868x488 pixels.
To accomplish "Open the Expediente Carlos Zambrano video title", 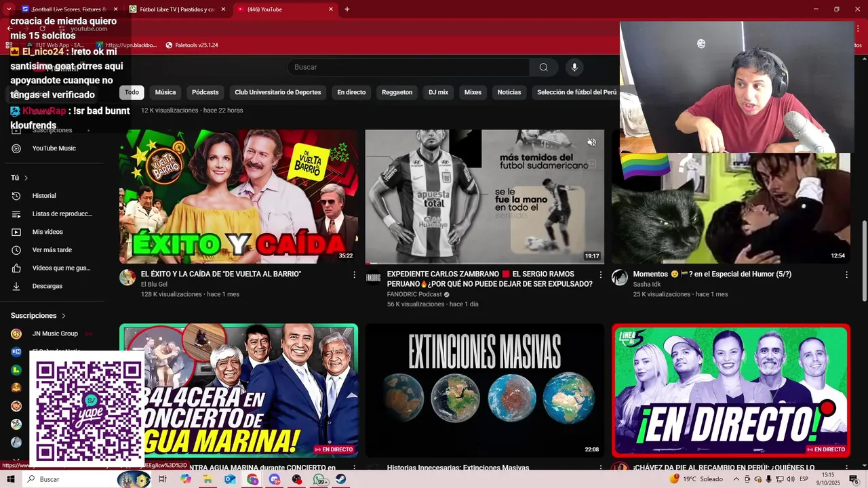I will [x=490, y=279].
